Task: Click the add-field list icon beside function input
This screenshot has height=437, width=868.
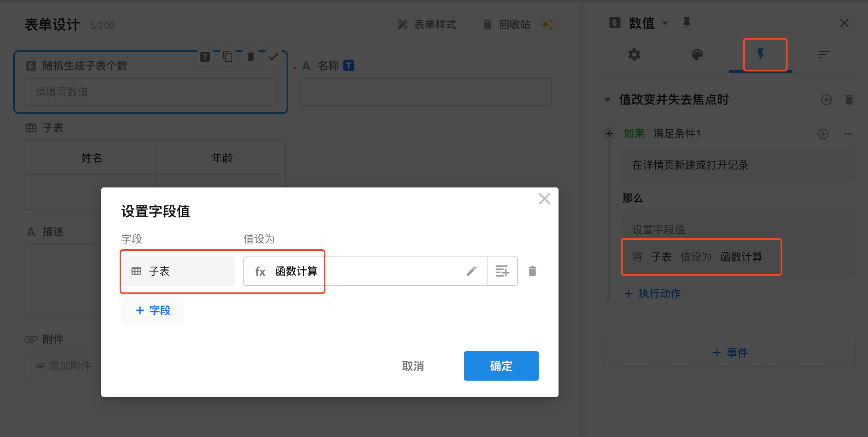Action: [502, 271]
